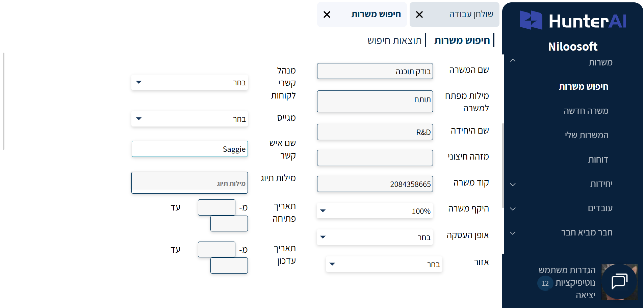Expand the יחידות sidebar section
The width and height of the screenshot is (644, 308).
[x=513, y=184]
